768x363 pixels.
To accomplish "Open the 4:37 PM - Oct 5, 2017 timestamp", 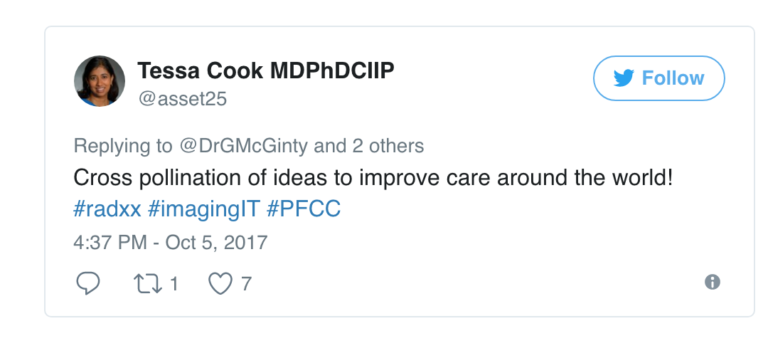I will pos(170,242).
